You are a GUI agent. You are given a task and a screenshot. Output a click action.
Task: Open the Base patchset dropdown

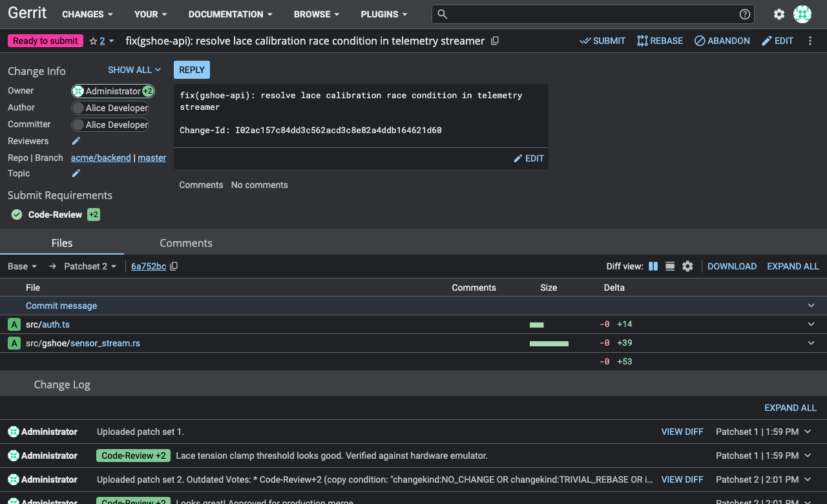click(23, 266)
